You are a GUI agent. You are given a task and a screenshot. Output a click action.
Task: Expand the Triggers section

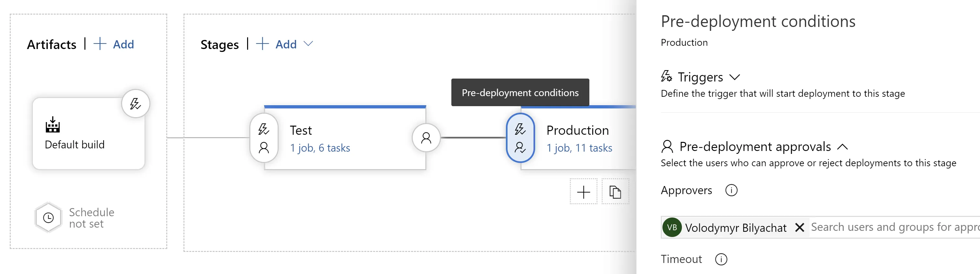click(735, 77)
